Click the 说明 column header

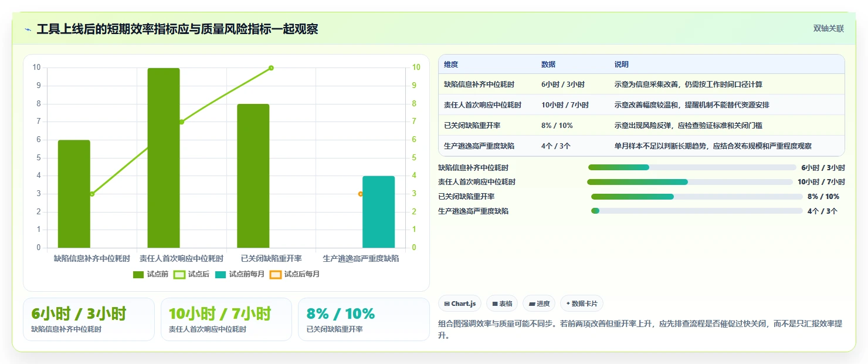[621, 65]
